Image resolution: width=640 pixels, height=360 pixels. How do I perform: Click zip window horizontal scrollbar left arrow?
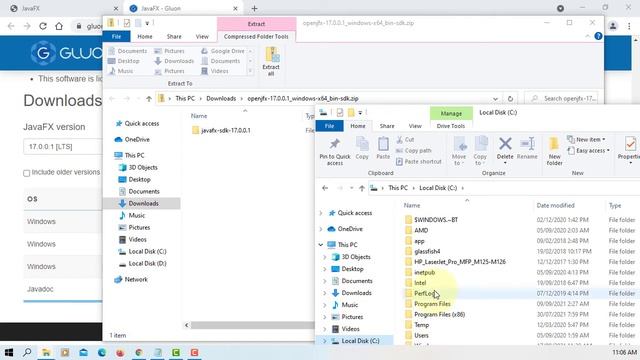(187, 325)
